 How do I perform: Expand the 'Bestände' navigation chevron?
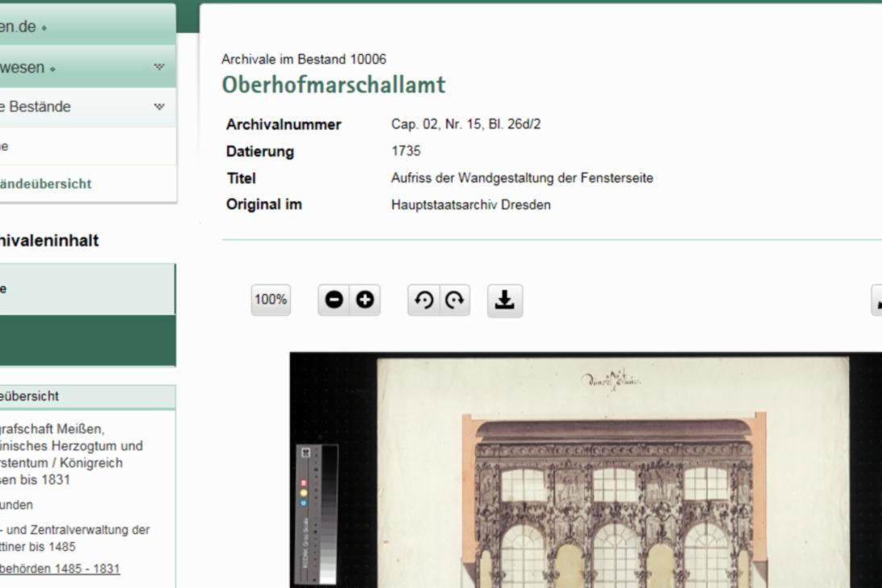point(159,106)
